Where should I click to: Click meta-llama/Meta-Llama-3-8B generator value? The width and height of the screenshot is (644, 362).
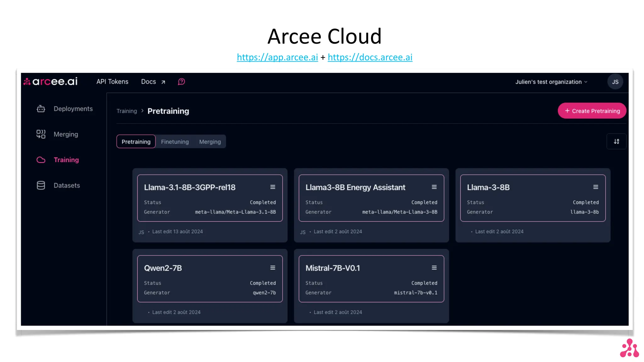(400, 212)
